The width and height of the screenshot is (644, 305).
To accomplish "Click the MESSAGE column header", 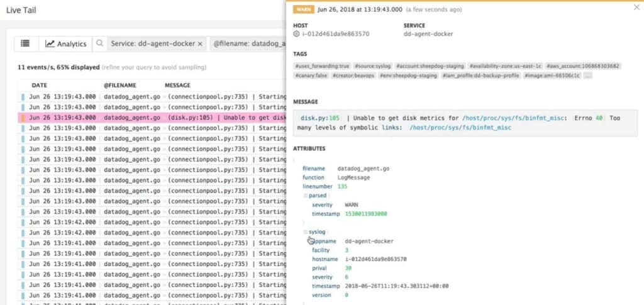I will tap(177, 86).
